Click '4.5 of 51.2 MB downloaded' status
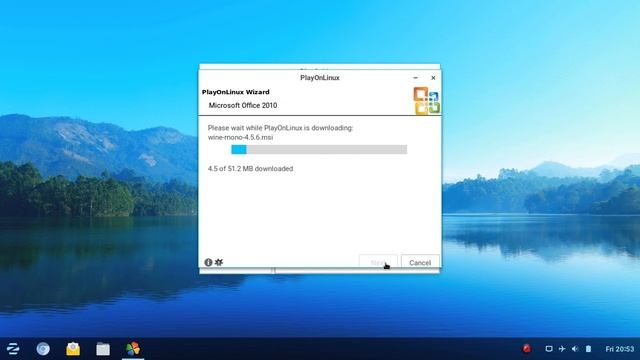Screen dimensions: 640x360 (250, 169)
